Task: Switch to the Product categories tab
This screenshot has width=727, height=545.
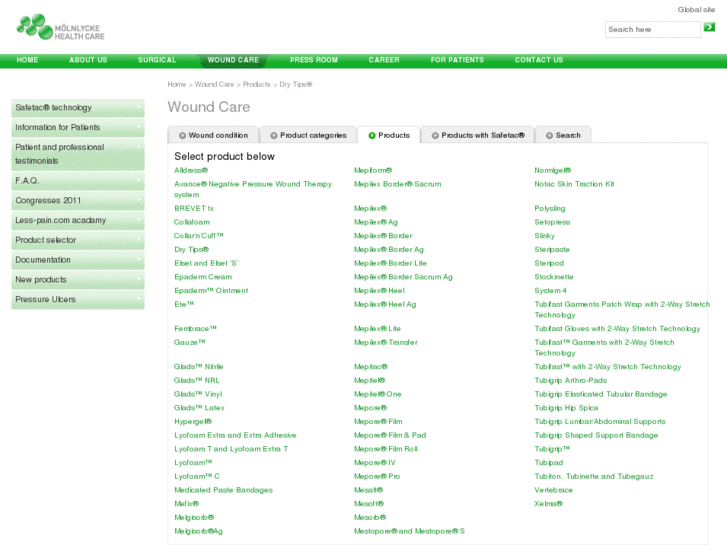Action: click(x=308, y=135)
